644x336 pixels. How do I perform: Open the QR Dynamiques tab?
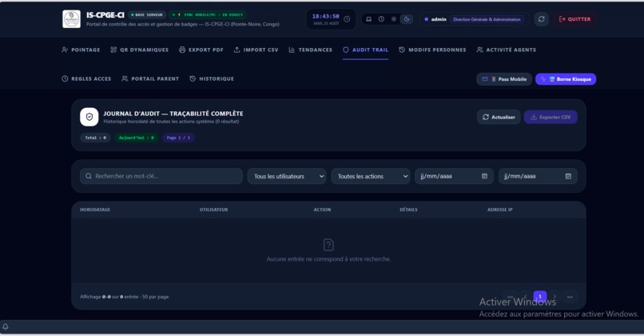pyautogui.click(x=140, y=50)
